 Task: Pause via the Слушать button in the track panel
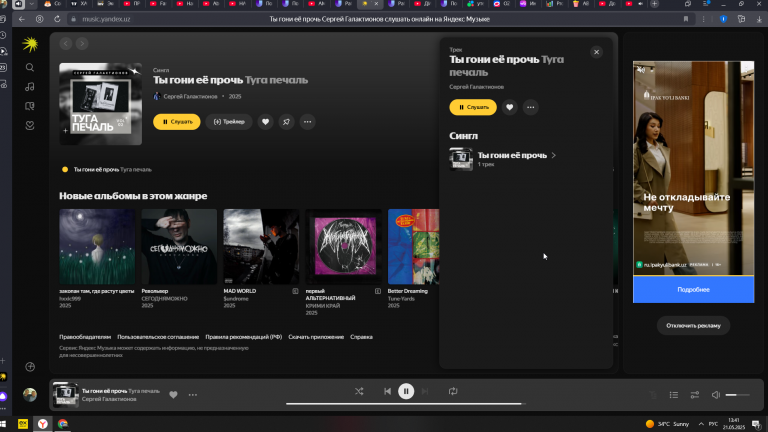[473, 107]
